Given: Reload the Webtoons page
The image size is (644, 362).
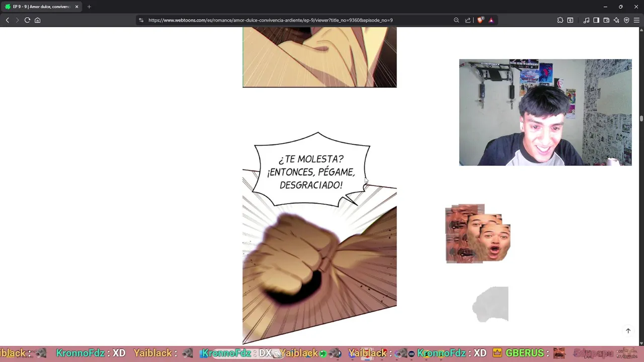Looking at the screenshot, I should pos(27,20).
